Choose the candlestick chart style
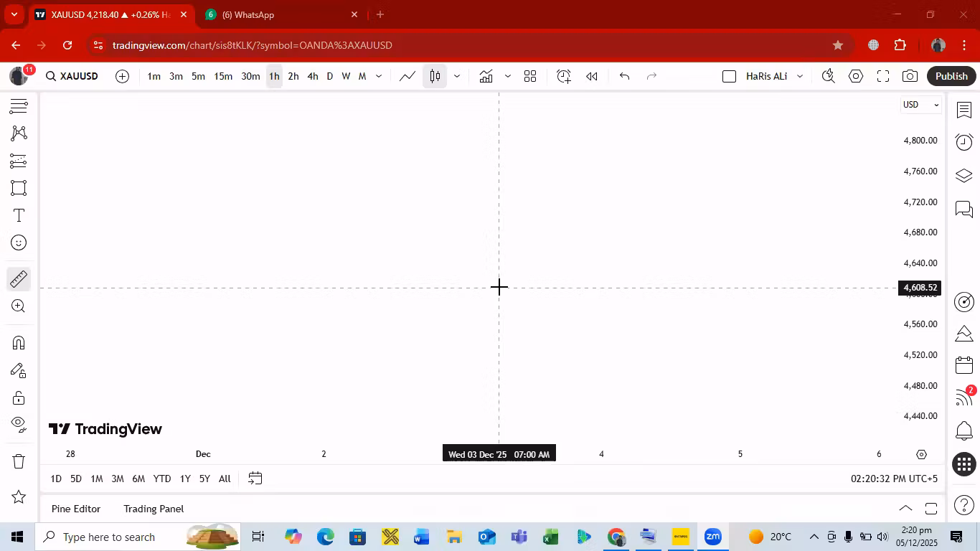Viewport: 980px width, 551px height. coord(435,76)
